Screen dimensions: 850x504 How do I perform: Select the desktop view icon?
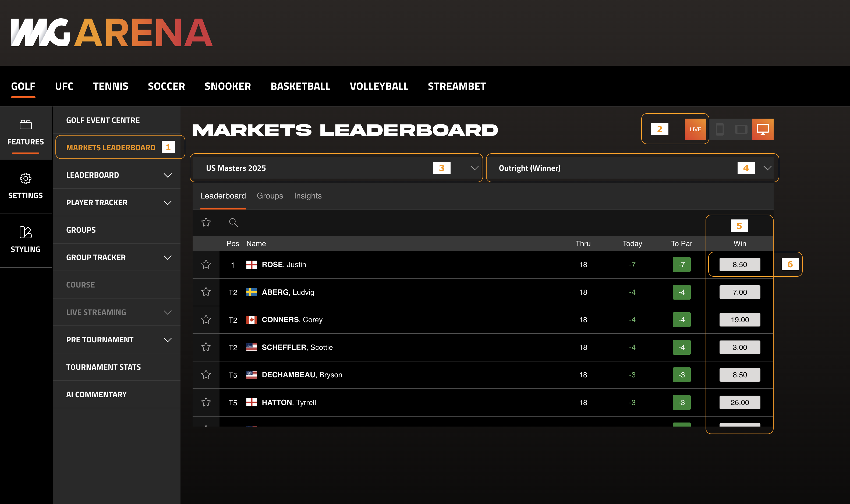click(x=762, y=129)
